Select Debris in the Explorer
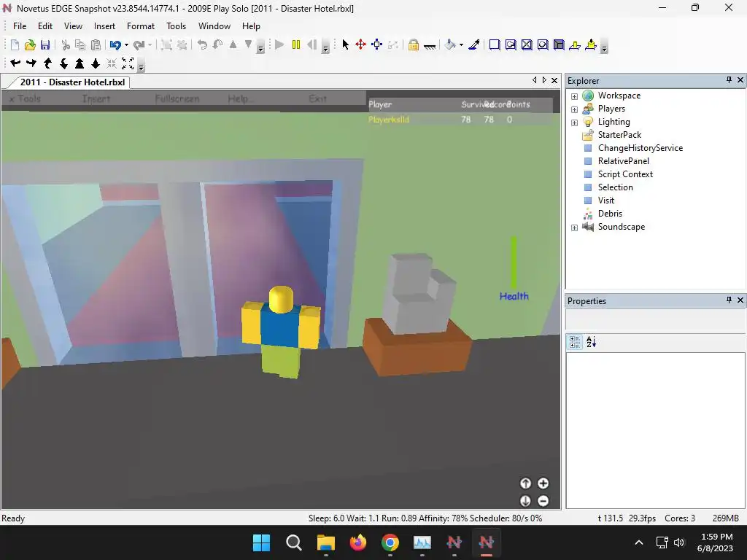 [x=610, y=214]
